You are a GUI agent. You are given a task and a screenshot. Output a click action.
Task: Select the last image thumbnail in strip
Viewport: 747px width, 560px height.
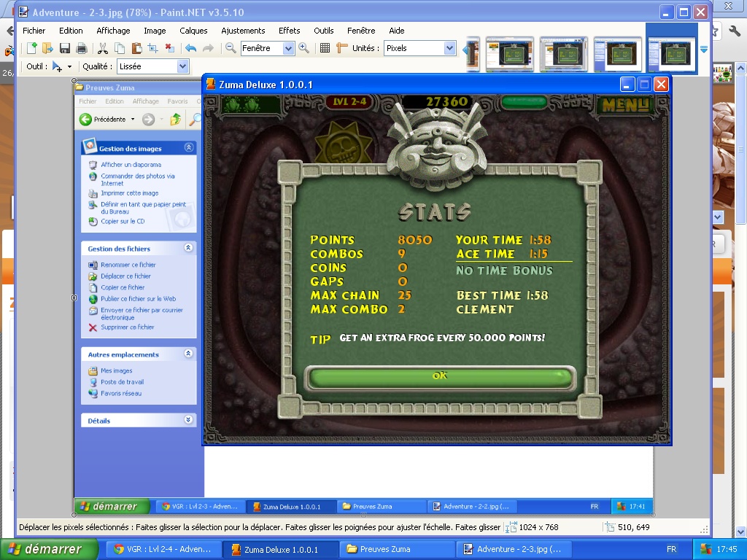[x=671, y=54]
